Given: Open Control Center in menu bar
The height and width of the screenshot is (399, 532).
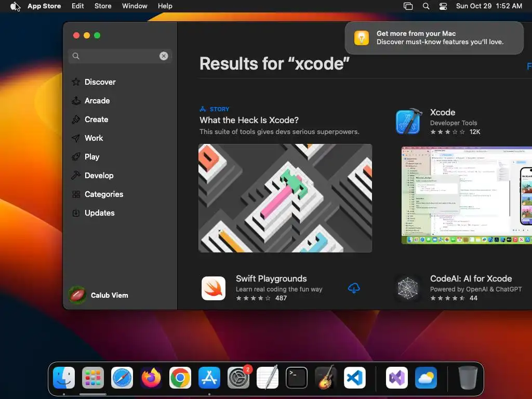Looking at the screenshot, I should click(443, 6).
